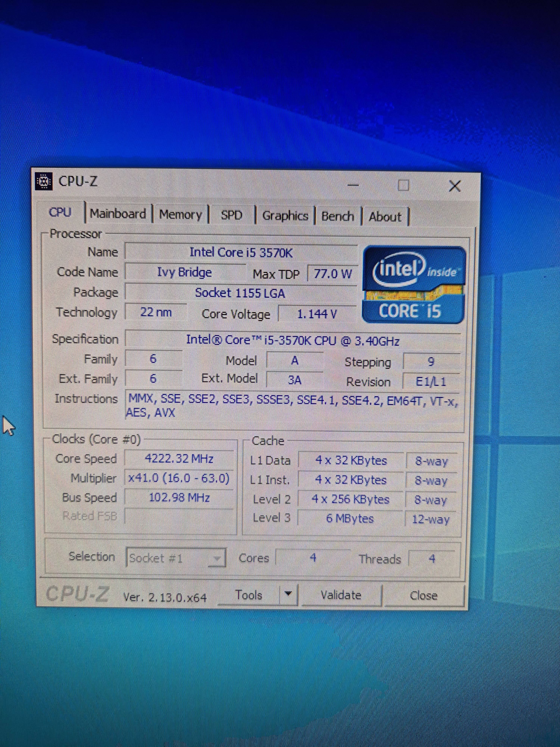Image resolution: width=560 pixels, height=747 pixels.
Task: Select the CPU tab
Action: [60, 212]
